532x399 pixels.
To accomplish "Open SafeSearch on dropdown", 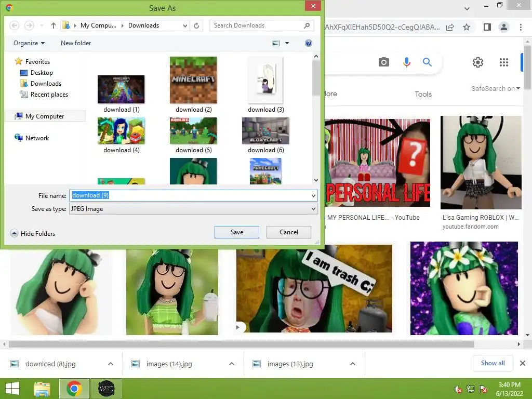I will [x=495, y=88].
